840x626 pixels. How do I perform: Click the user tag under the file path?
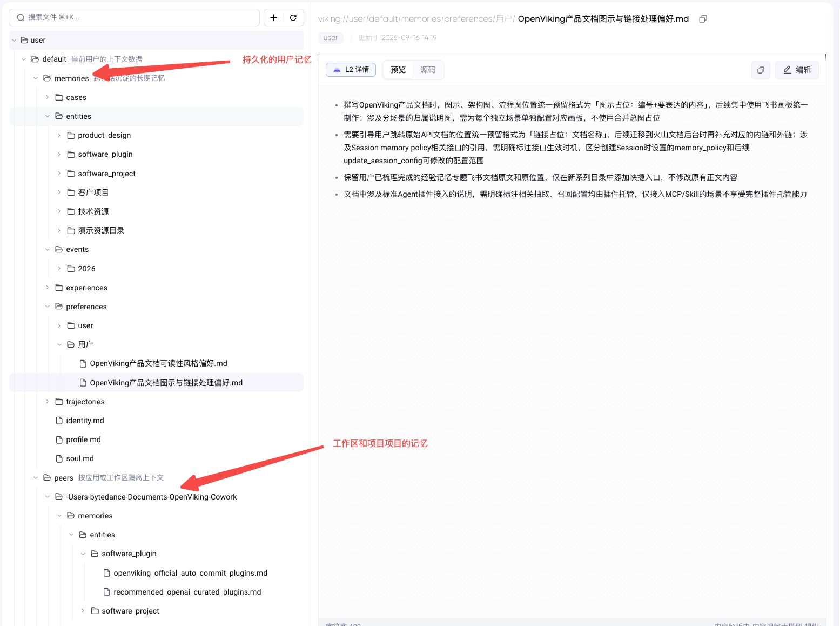tap(331, 38)
